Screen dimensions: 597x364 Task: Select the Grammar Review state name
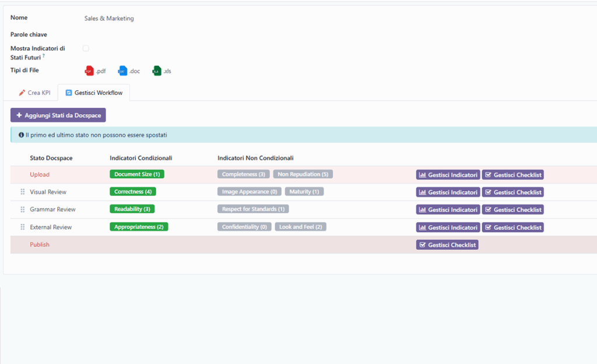click(x=52, y=210)
